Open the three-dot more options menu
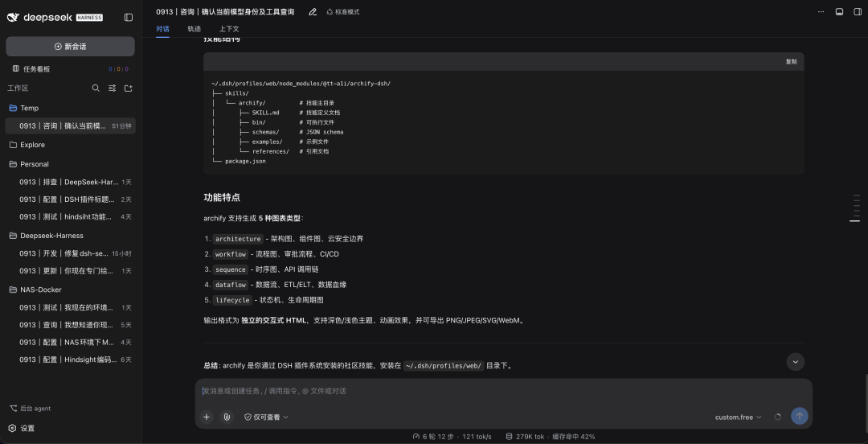 821,11
